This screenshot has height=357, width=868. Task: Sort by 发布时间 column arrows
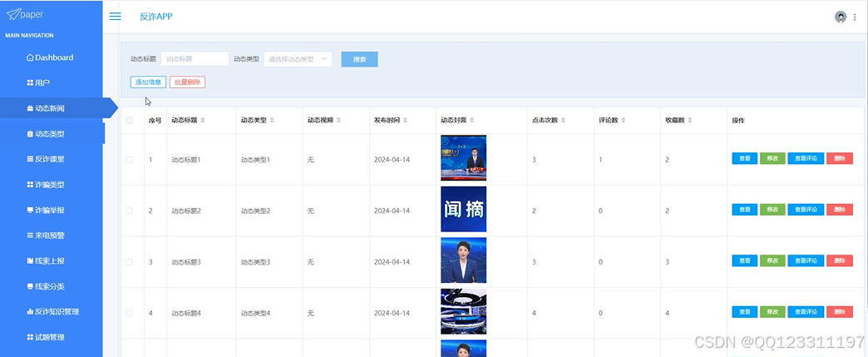click(x=405, y=121)
